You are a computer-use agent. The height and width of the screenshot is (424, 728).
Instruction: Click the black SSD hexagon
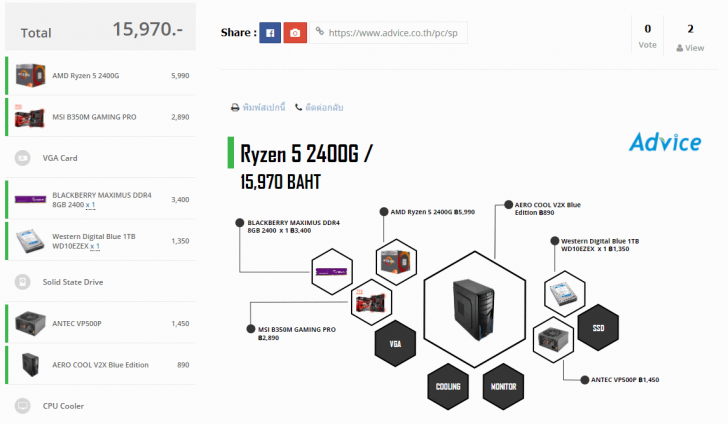(598, 328)
